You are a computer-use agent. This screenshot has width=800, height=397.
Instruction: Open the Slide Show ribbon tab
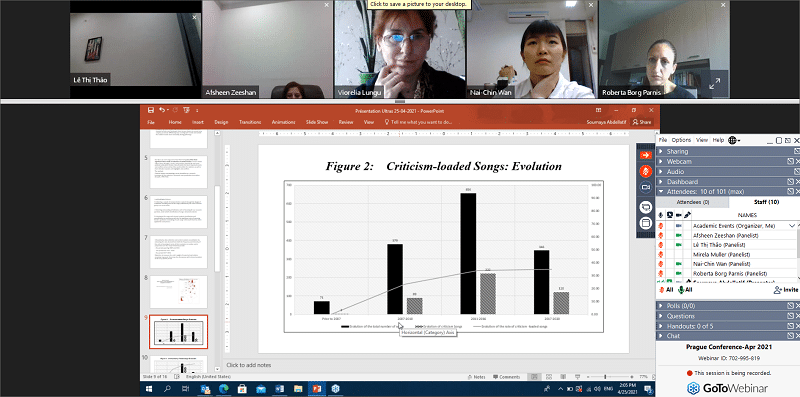[316, 122]
